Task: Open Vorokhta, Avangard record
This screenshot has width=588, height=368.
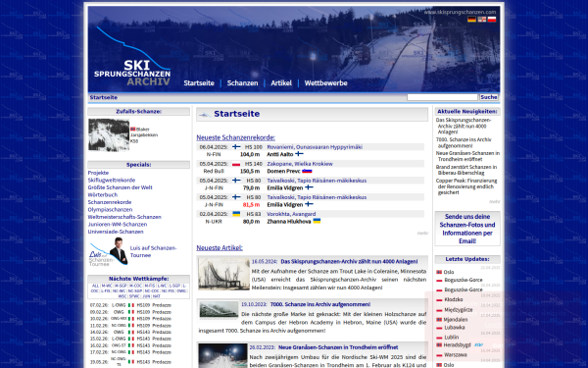Action: click(x=291, y=214)
